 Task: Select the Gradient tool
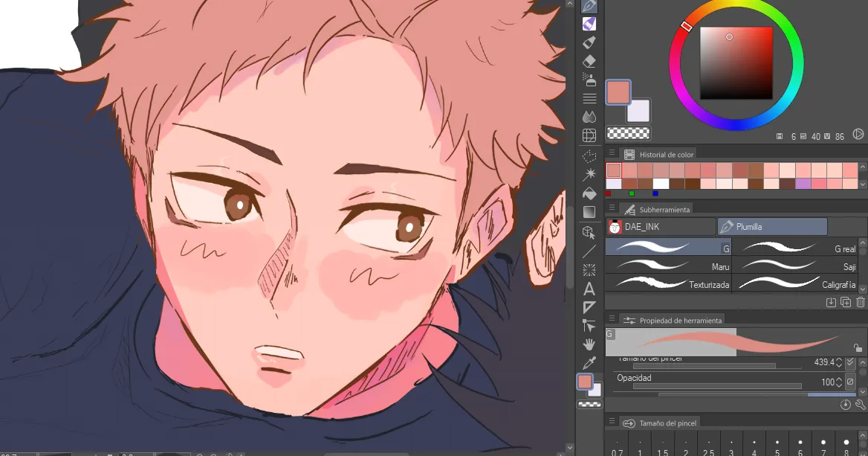(x=589, y=212)
